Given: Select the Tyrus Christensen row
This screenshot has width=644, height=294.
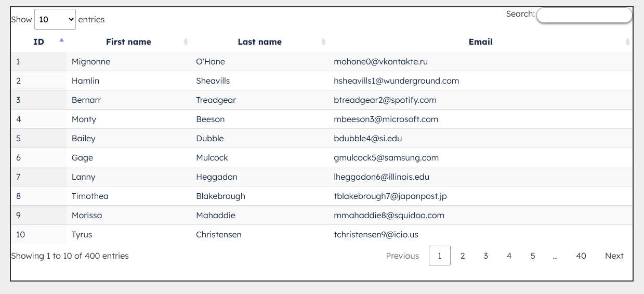Looking at the screenshot, I should (x=322, y=234).
